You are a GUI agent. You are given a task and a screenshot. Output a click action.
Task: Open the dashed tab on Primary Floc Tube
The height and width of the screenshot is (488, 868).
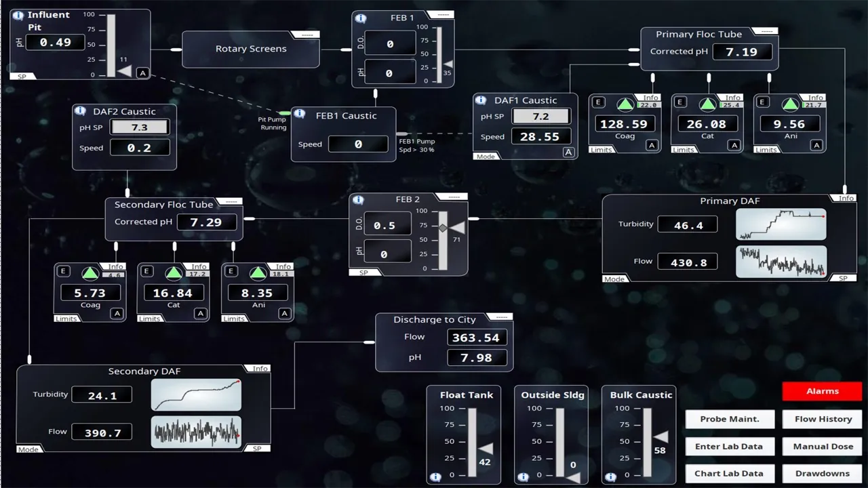click(766, 30)
